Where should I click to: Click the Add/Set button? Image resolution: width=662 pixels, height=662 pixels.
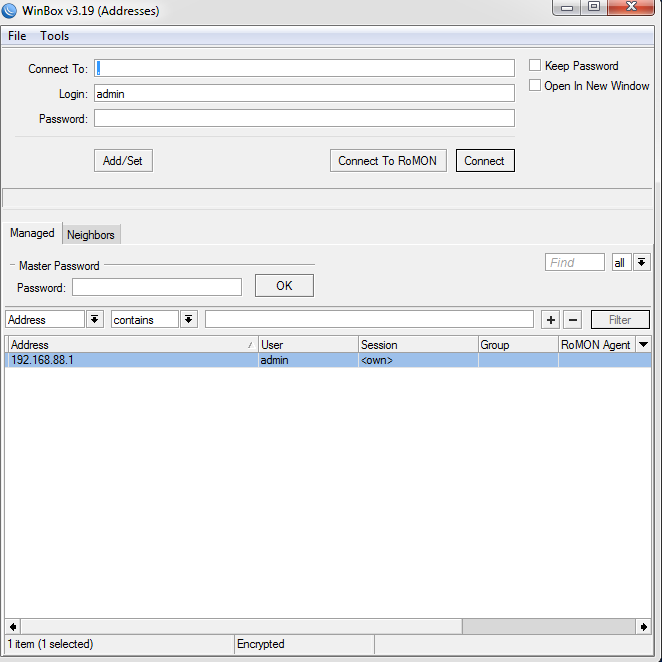(x=123, y=160)
